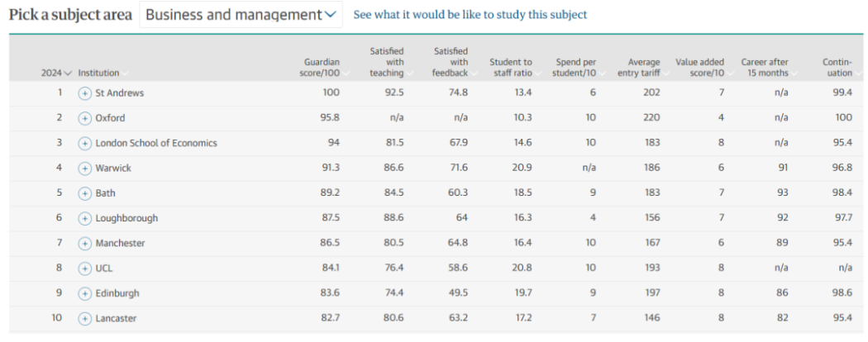The height and width of the screenshot is (342, 868).
Task: Expand the Lancaster row details
Action: (84, 318)
